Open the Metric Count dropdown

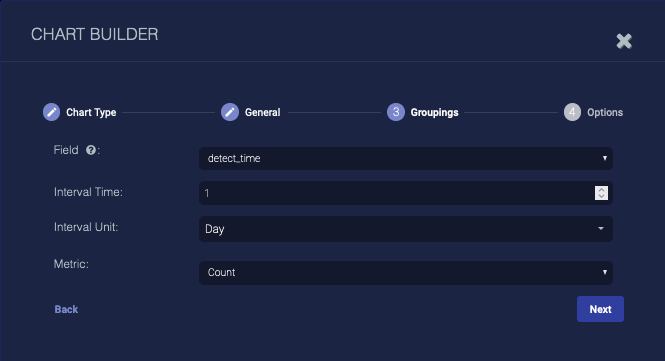406,273
